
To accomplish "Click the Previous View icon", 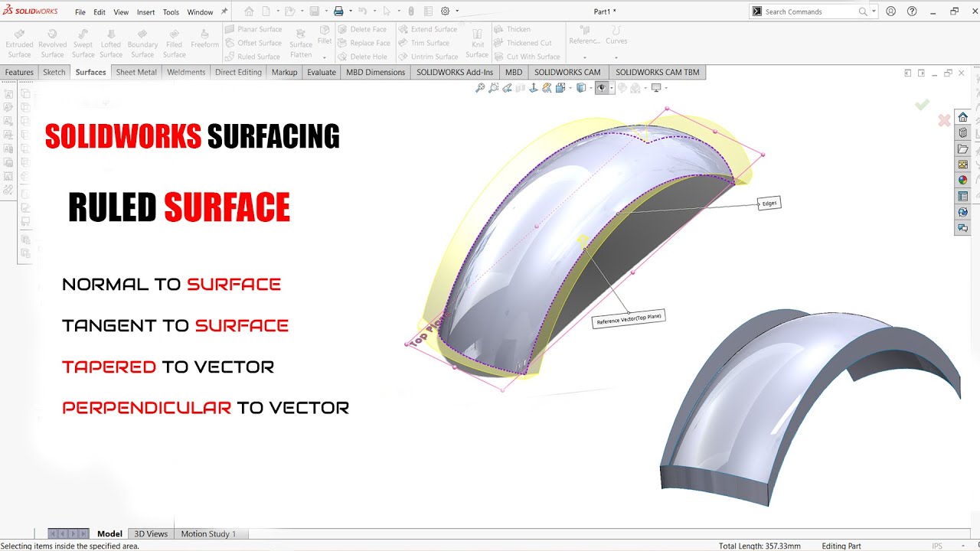I will tap(508, 88).
